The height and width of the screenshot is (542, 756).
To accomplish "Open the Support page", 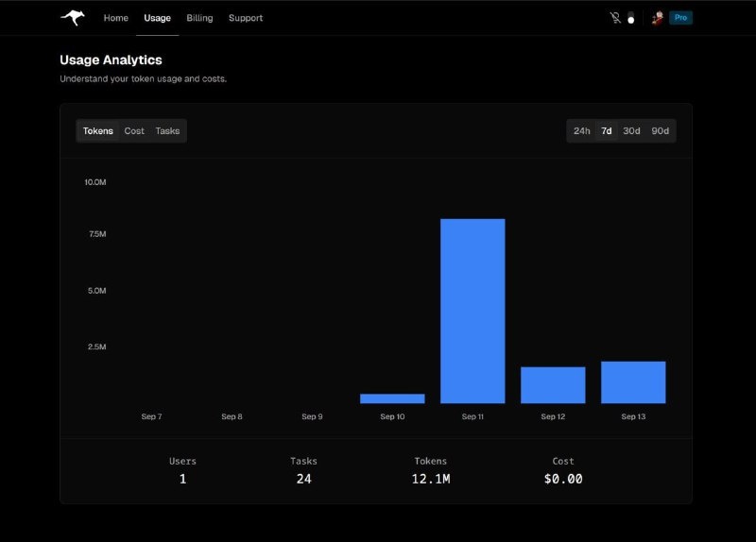I will (x=246, y=18).
